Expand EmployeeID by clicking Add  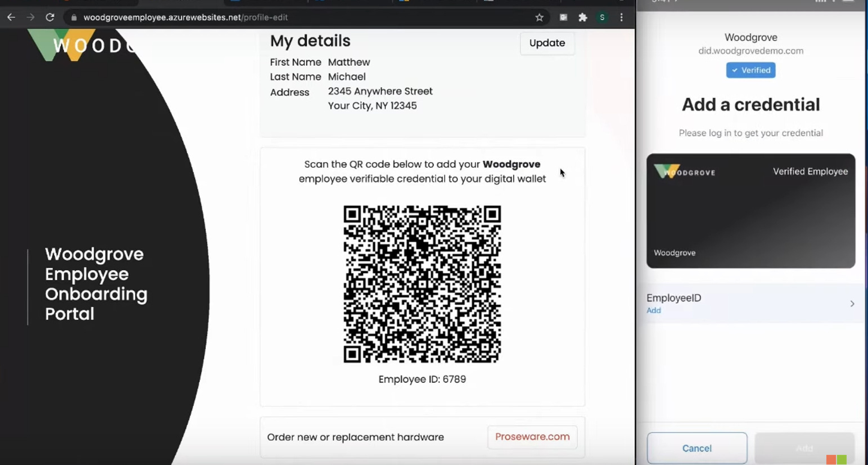(x=653, y=310)
